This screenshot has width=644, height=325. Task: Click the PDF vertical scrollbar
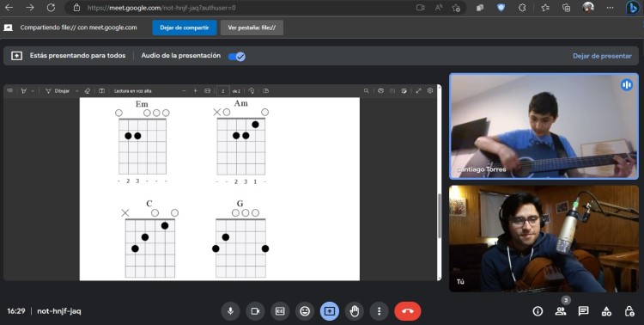[440, 215]
